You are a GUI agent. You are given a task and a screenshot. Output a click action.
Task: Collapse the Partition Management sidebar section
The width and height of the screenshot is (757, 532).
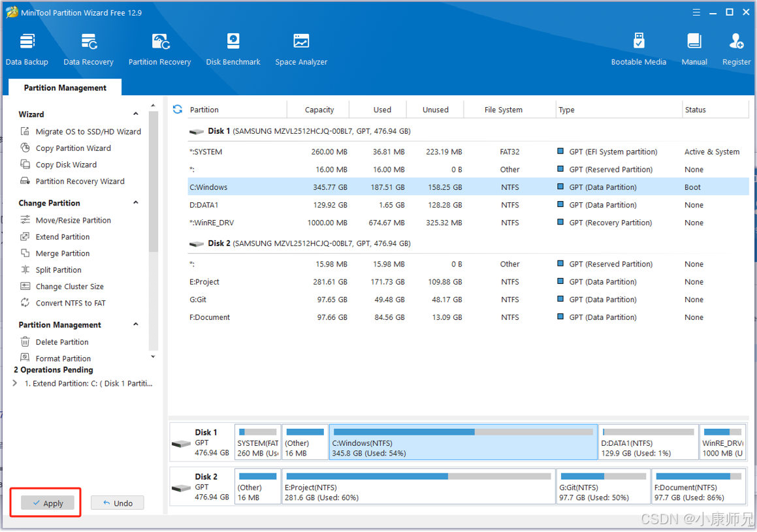pyautogui.click(x=136, y=324)
